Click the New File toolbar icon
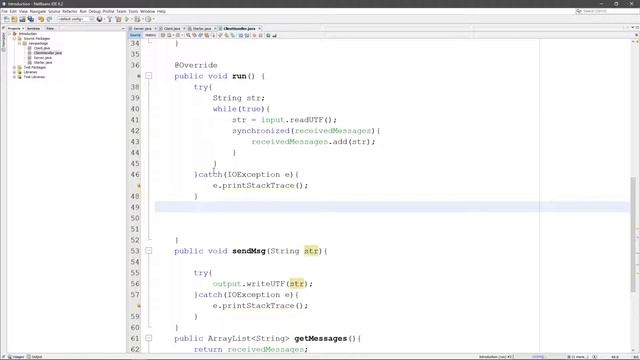 point(7,19)
